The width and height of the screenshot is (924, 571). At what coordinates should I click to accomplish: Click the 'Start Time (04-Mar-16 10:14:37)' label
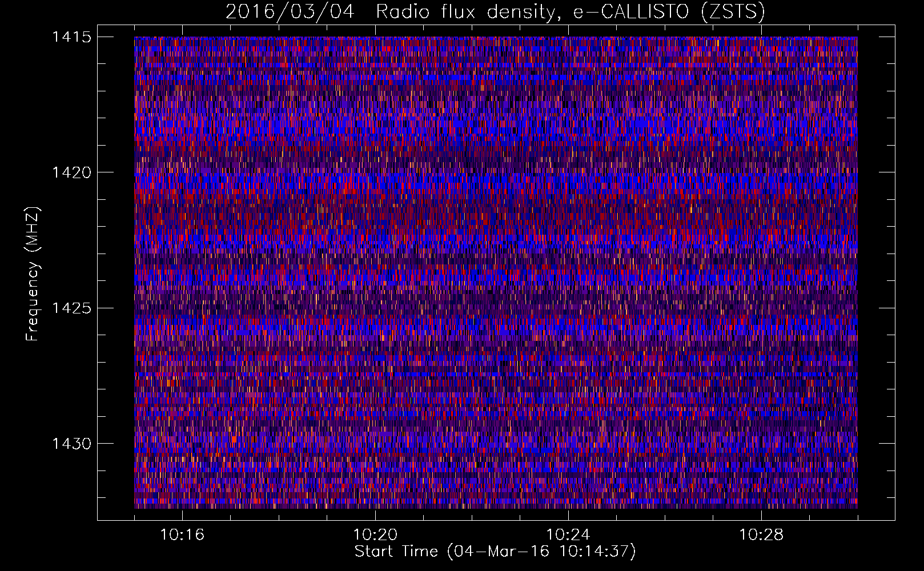(495, 552)
